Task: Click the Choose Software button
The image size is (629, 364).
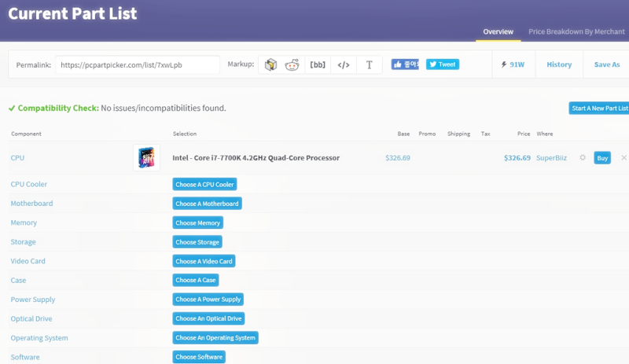Action: tap(199, 357)
